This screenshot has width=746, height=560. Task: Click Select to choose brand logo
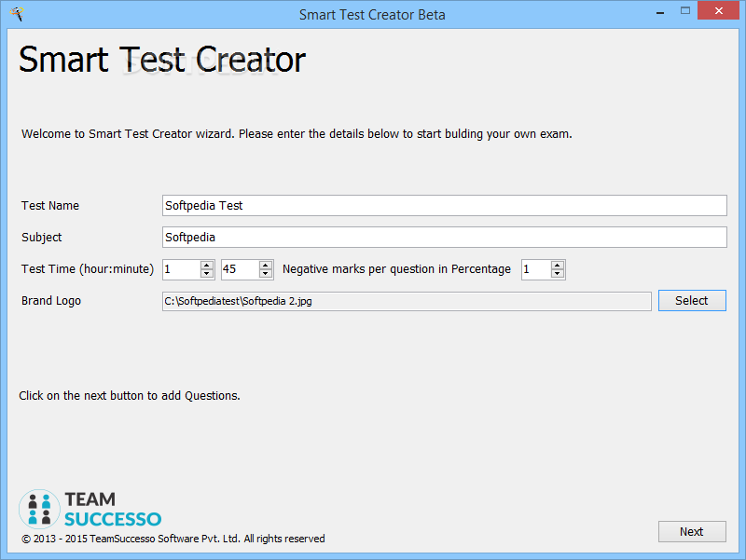[692, 300]
